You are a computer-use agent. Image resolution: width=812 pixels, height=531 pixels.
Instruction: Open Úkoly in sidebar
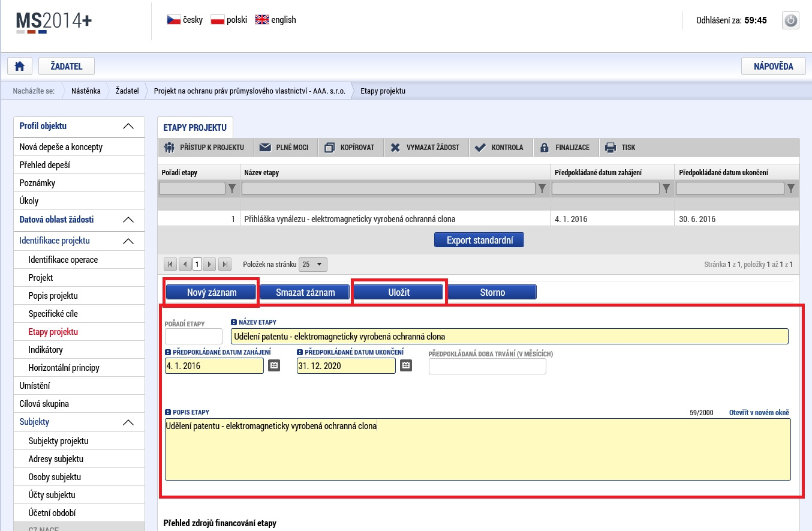tap(79, 201)
